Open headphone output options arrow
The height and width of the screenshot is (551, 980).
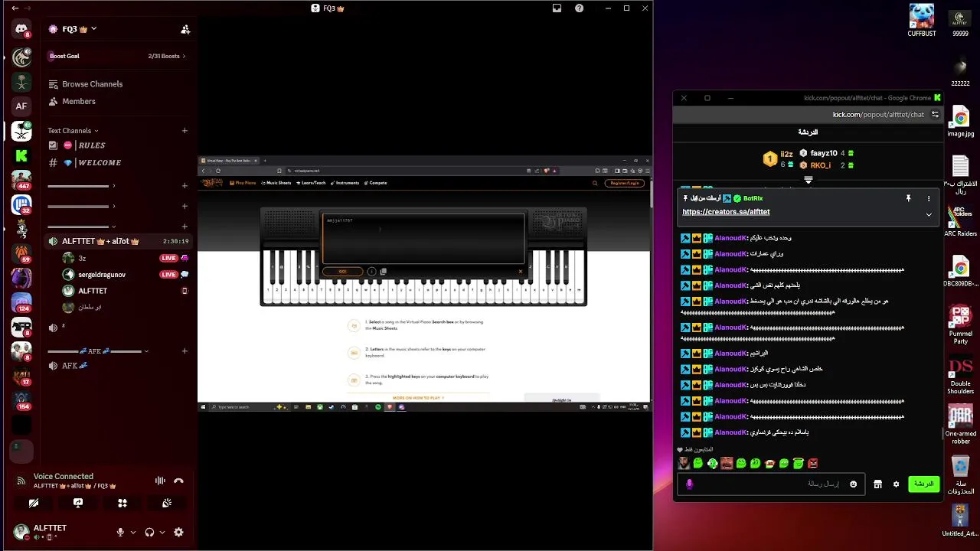click(162, 533)
